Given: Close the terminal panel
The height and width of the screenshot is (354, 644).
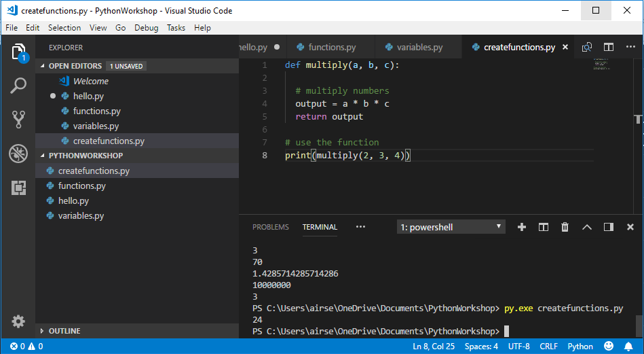Looking at the screenshot, I should [x=630, y=227].
